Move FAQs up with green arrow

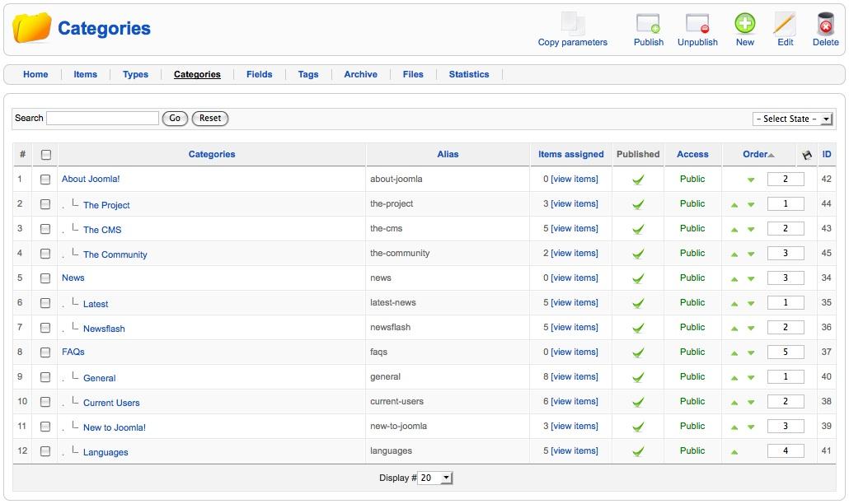pyautogui.click(x=734, y=353)
